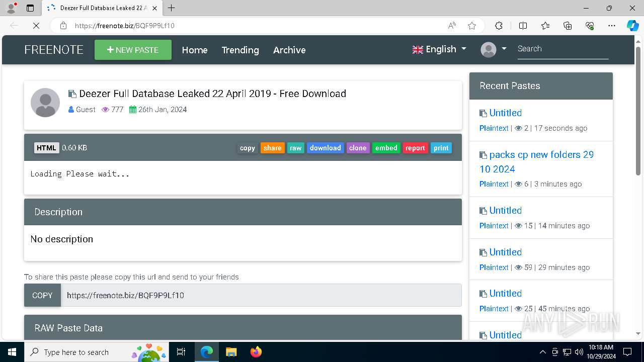Click the green embed button
644x362 pixels.
[386, 148]
